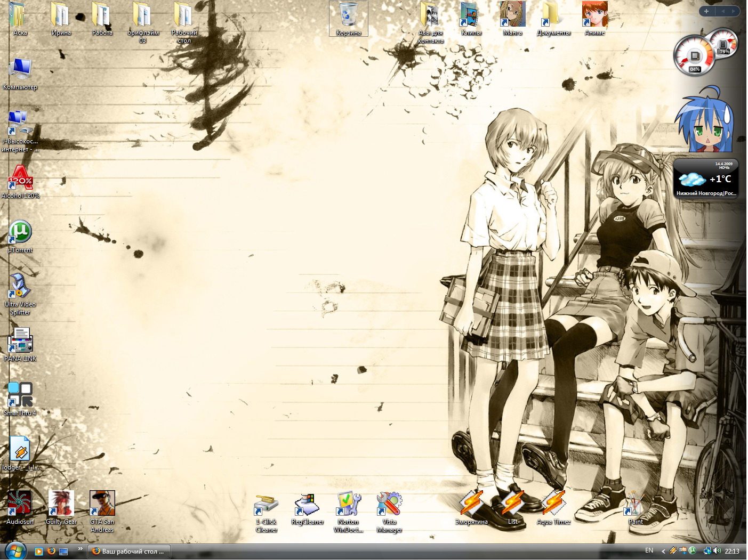The width and height of the screenshot is (748, 560).
Task: Click Show Desktop in Quick Launch
Action: [64, 551]
